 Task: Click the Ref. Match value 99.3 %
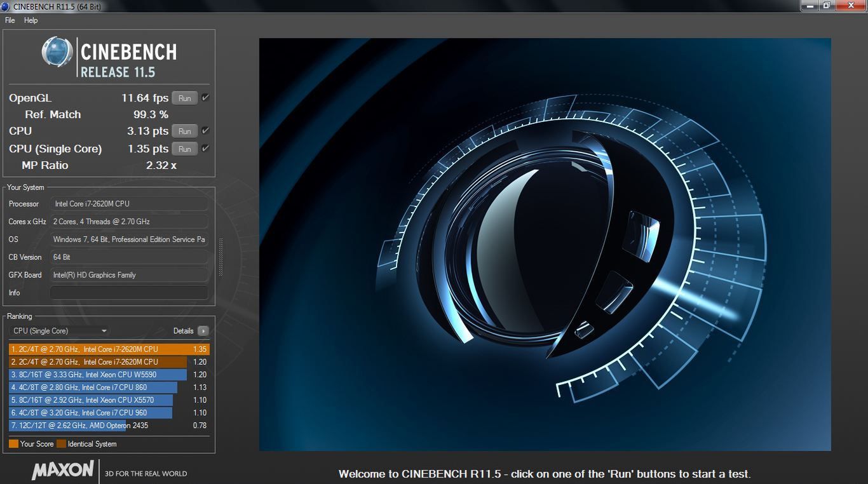(x=151, y=115)
